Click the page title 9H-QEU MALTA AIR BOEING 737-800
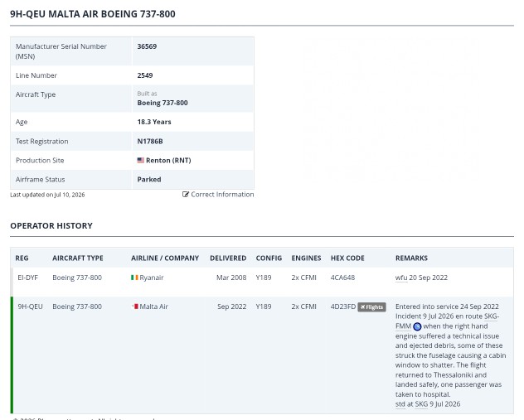 click(x=93, y=14)
